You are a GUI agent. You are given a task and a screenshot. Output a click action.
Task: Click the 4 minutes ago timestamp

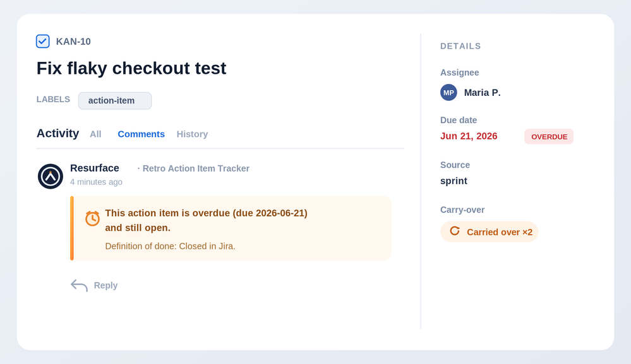point(96,182)
